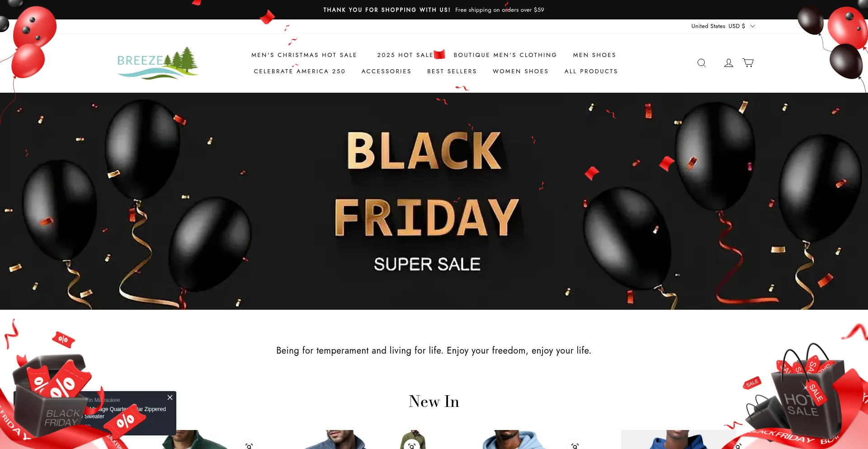Open the shopping cart icon
The image size is (868, 449).
pos(748,63)
